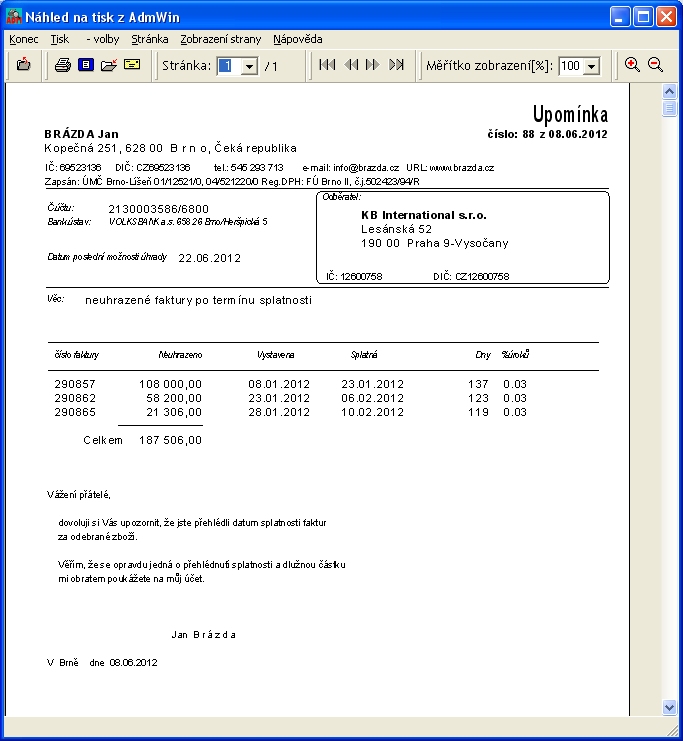Click invoice number 290865
The width and height of the screenshot is (683, 741).
[x=75, y=412]
